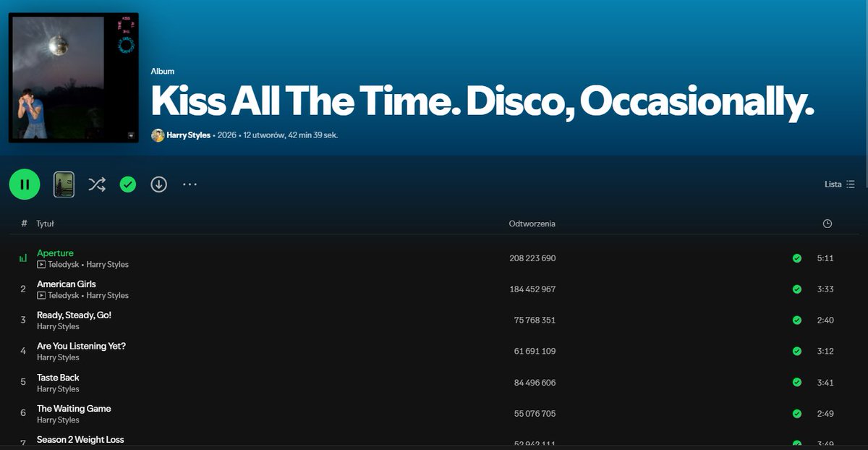Select the track Taste Back

click(58, 378)
